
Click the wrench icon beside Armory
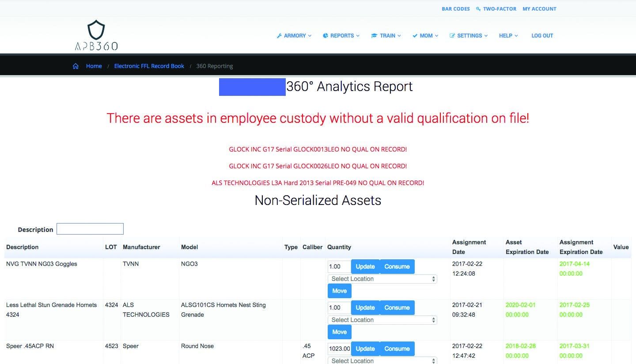[279, 36]
